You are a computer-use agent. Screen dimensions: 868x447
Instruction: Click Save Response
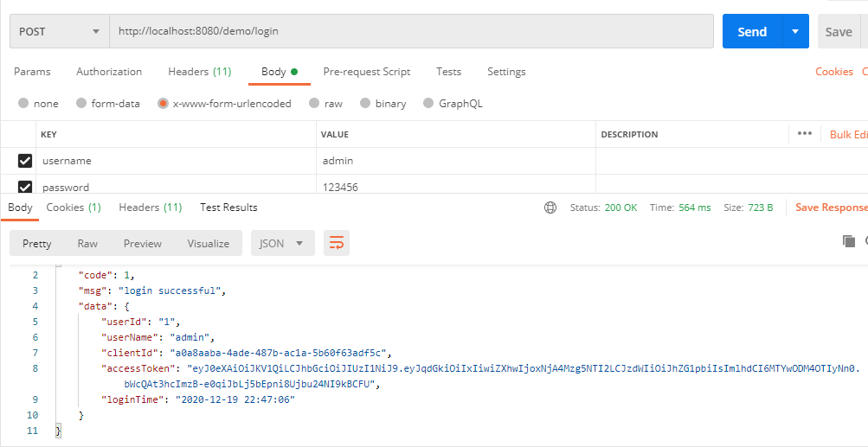click(x=832, y=208)
